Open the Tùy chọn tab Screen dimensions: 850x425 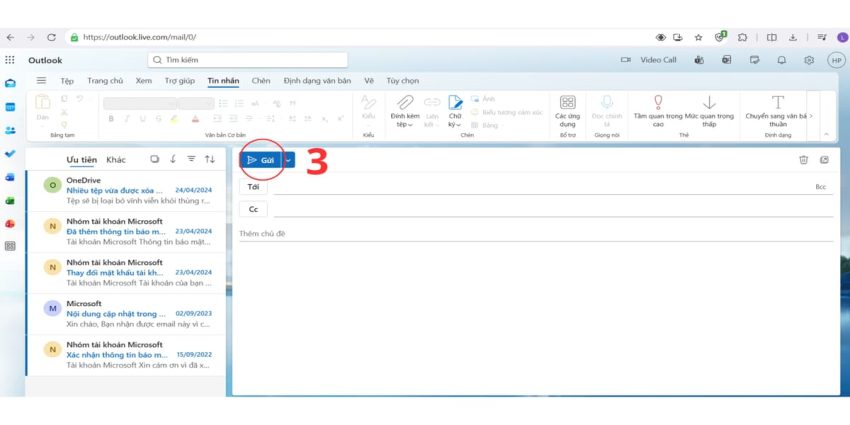403,81
